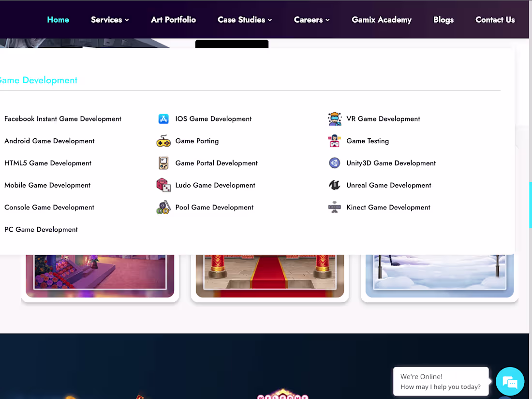Expand the Services dropdown menu
The height and width of the screenshot is (399, 532).
click(110, 20)
